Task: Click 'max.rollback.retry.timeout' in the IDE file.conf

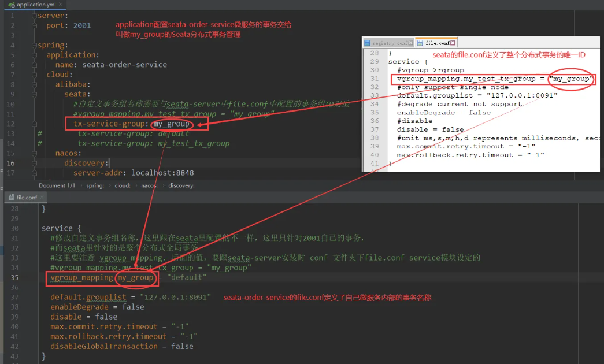Action: pyautogui.click(x=108, y=336)
